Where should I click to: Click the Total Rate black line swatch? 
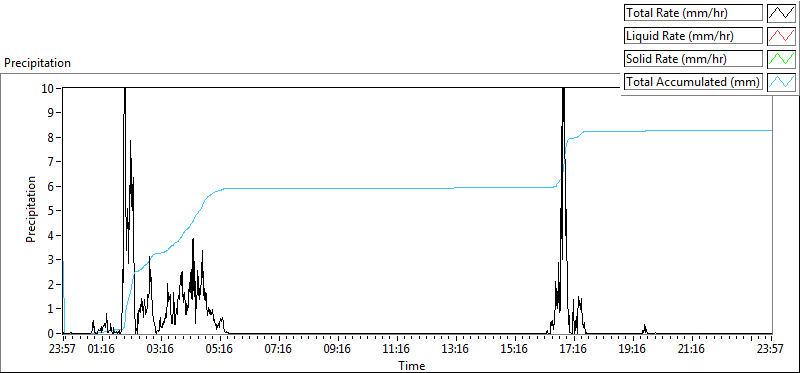coord(782,13)
